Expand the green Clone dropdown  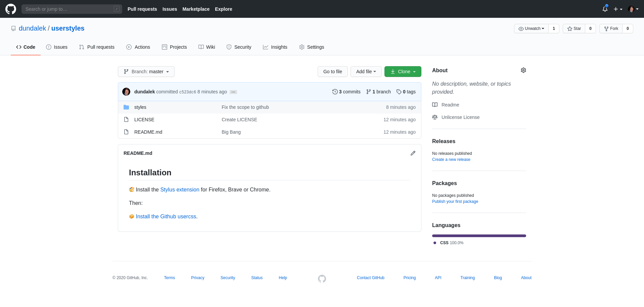(x=403, y=72)
